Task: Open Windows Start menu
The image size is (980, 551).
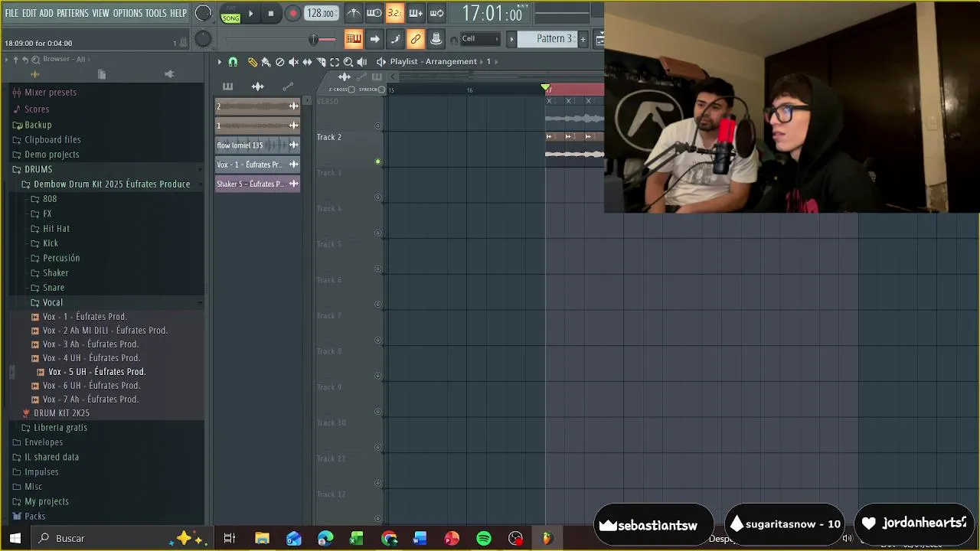Action: [15, 538]
